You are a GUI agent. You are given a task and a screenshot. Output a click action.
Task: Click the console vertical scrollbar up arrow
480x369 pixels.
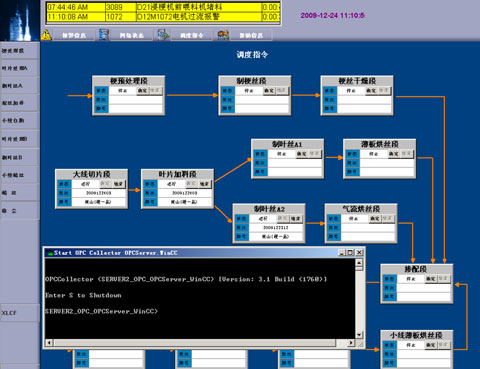[359, 262]
